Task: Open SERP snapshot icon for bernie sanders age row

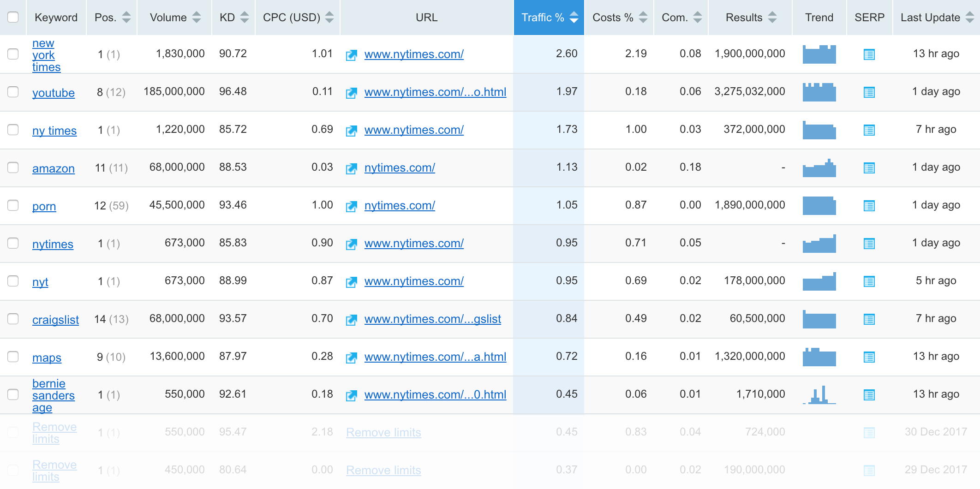Action: coord(869,395)
